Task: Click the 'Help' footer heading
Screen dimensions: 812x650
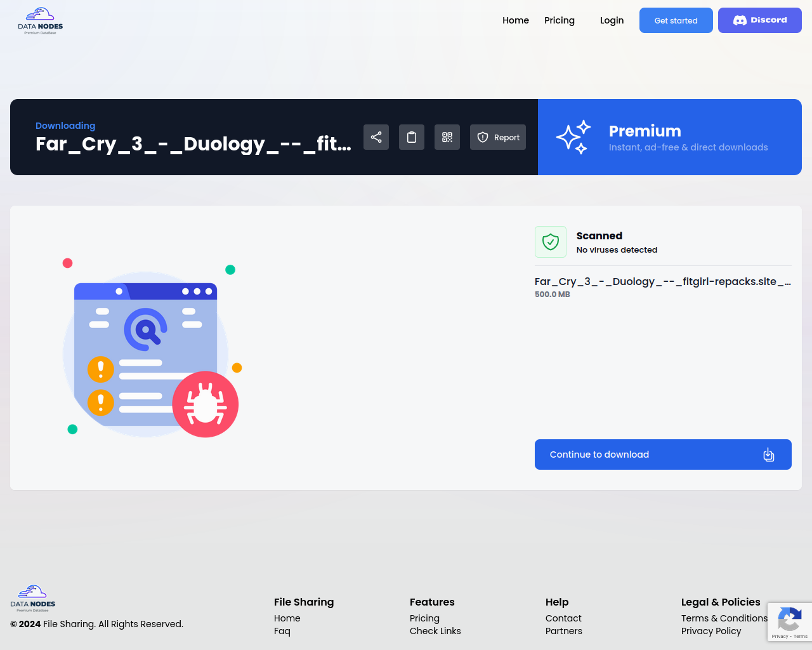Action: tap(557, 602)
